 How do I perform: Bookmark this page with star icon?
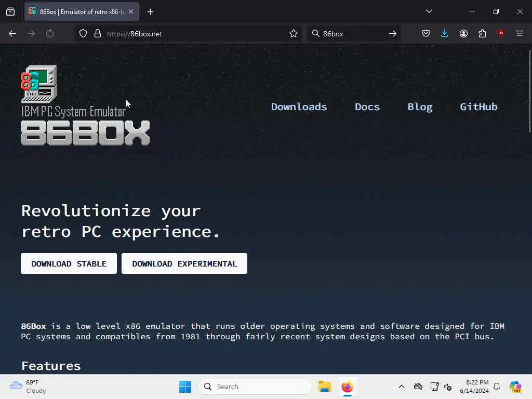coord(294,34)
